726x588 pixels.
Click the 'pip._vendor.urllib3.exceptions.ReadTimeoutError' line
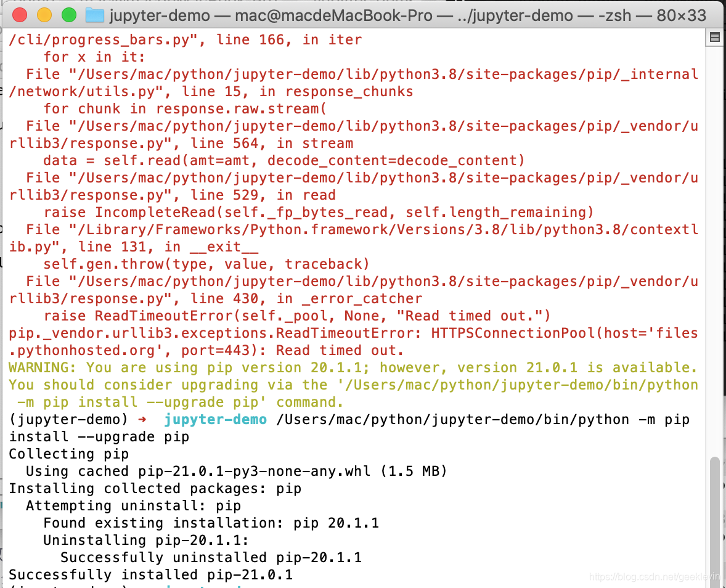(x=353, y=333)
